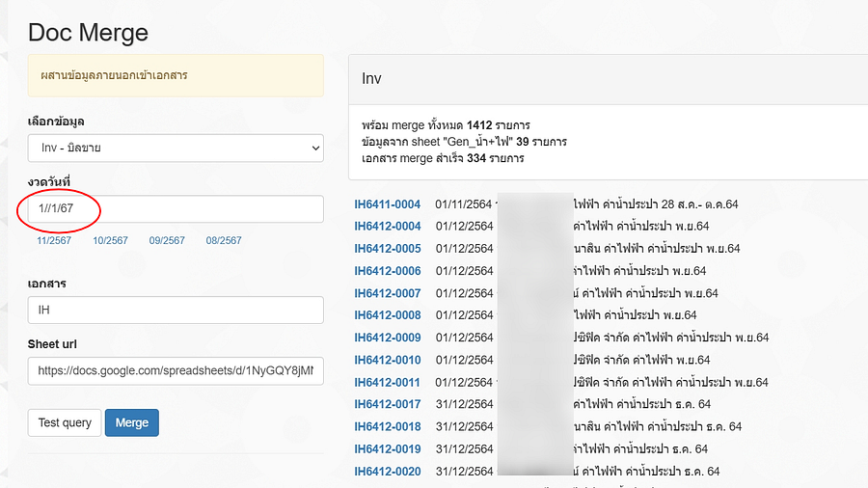Open invoice IH6411-0004
Screen dimensions: 868x488
coord(388,204)
